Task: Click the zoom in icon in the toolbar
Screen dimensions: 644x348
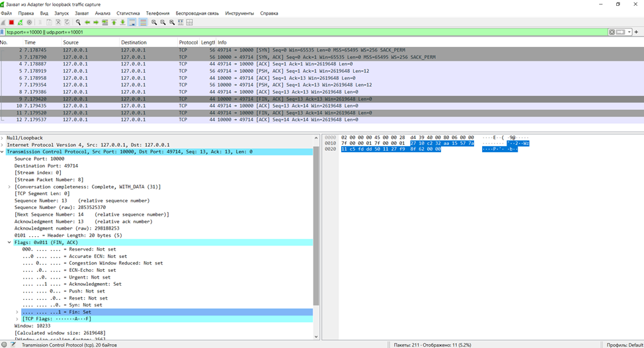Action: (x=154, y=22)
